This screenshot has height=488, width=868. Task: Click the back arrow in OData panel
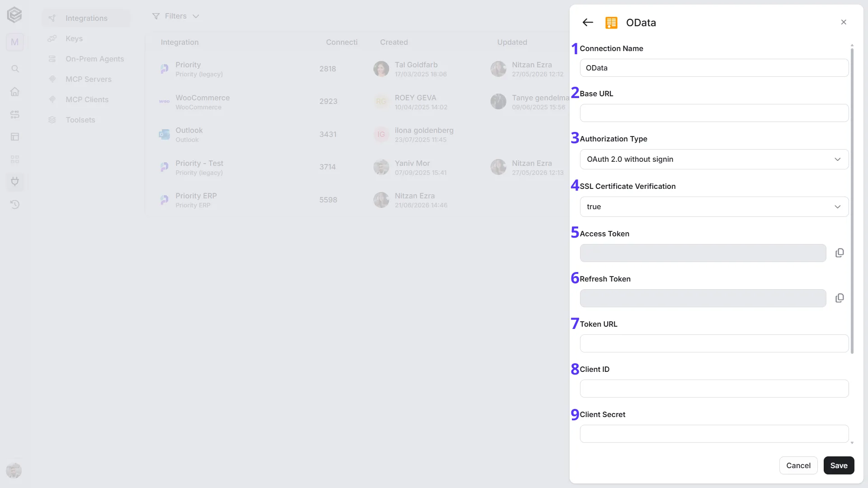[x=587, y=23]
